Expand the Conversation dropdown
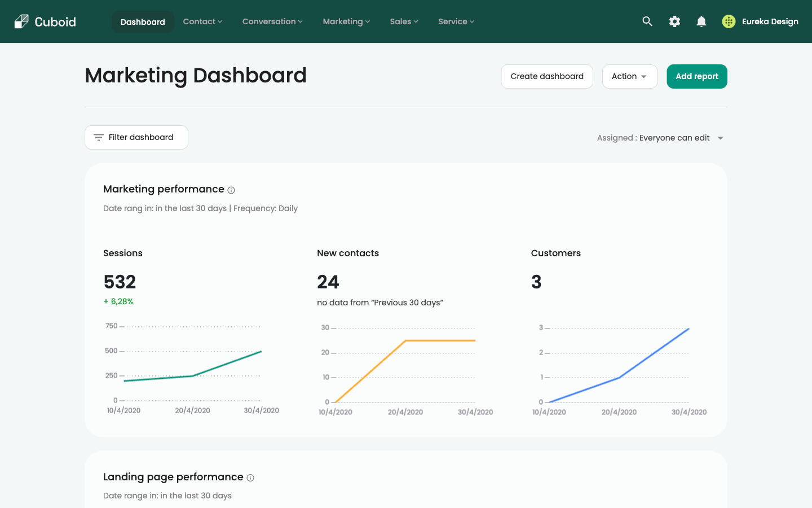Viewport: 812px width, 508px height. pyautogui.click(x=272, y=21)
